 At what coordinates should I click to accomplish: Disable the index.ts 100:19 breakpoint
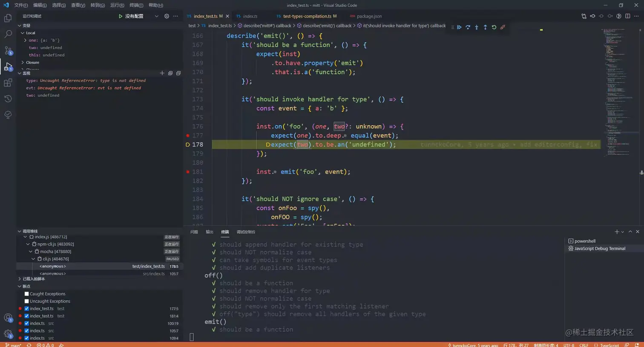tap(26, 324)
